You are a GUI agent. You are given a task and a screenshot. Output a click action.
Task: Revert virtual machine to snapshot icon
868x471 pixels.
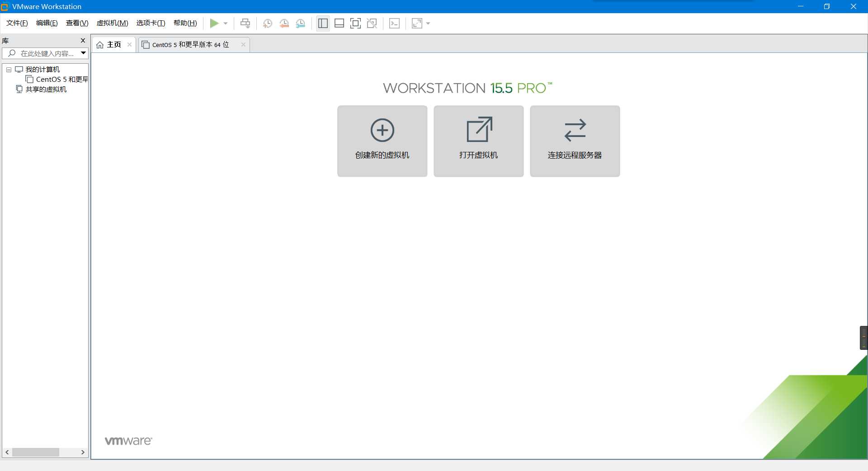284,24
